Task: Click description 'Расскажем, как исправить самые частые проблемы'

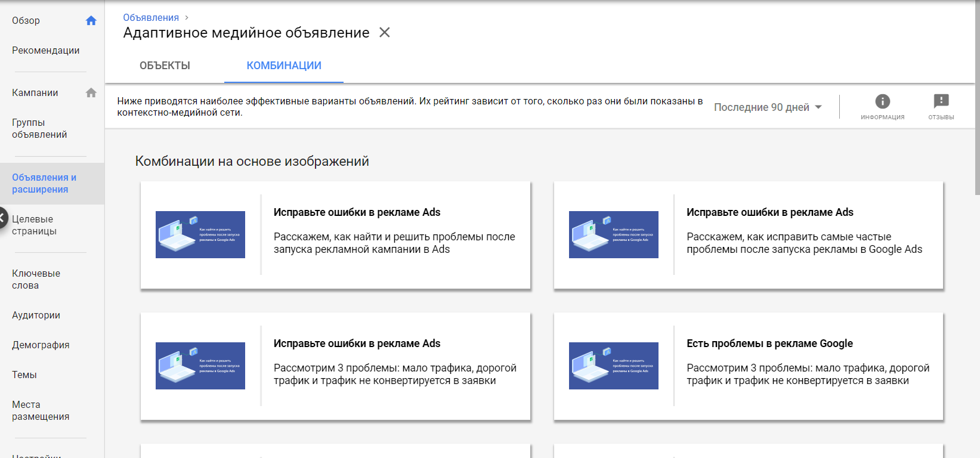Action: (x=804, y=243)
